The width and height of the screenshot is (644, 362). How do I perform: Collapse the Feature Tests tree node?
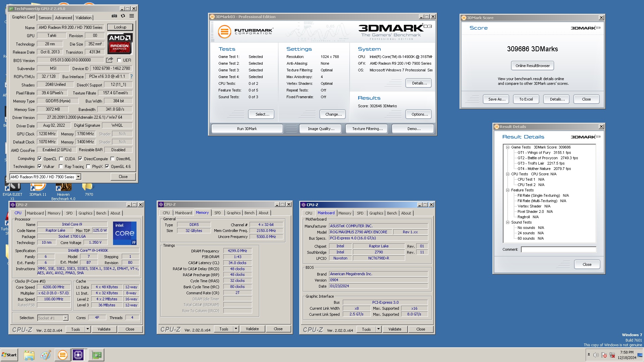[507, 190]
